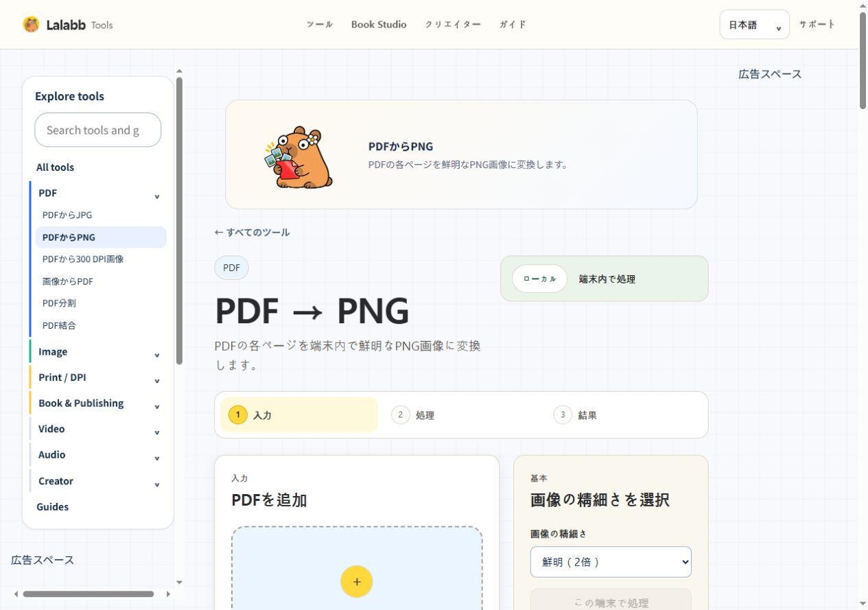Open PDF分割 tool

101,303
